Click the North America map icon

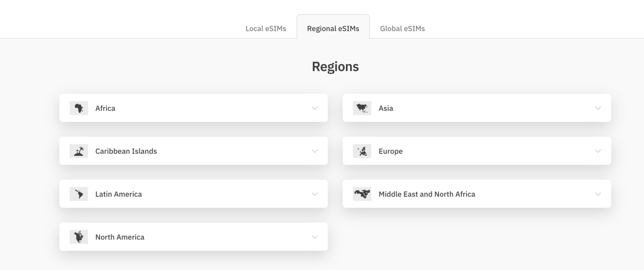coord(79,237)
